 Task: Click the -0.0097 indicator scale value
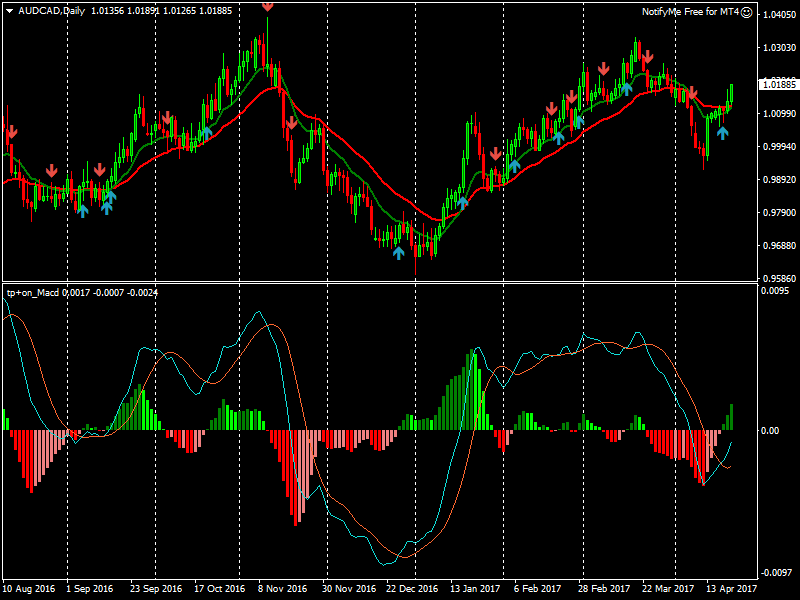pos(777,572)
